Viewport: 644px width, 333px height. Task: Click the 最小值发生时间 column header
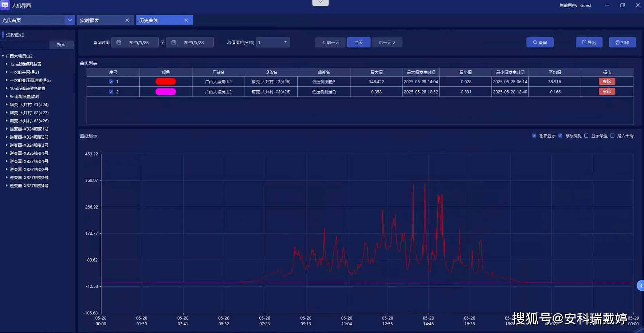pyautogui.click(x=510, y=72)
